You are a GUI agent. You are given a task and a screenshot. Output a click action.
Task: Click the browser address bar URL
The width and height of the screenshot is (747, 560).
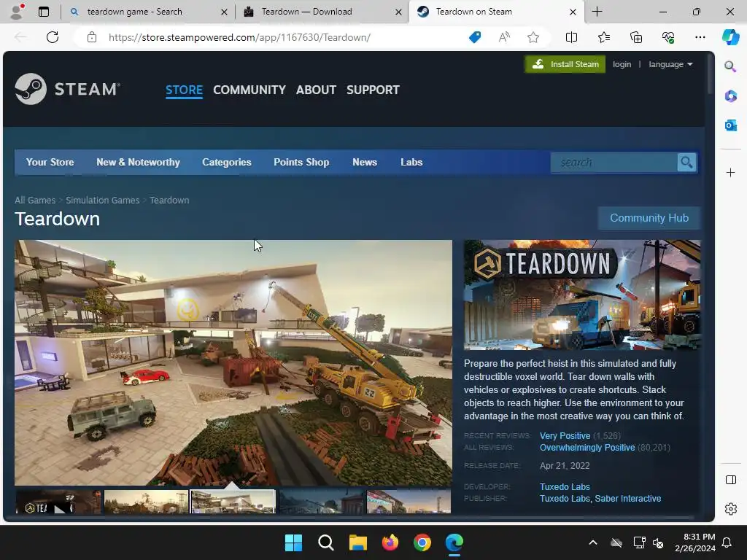(239, 37)
